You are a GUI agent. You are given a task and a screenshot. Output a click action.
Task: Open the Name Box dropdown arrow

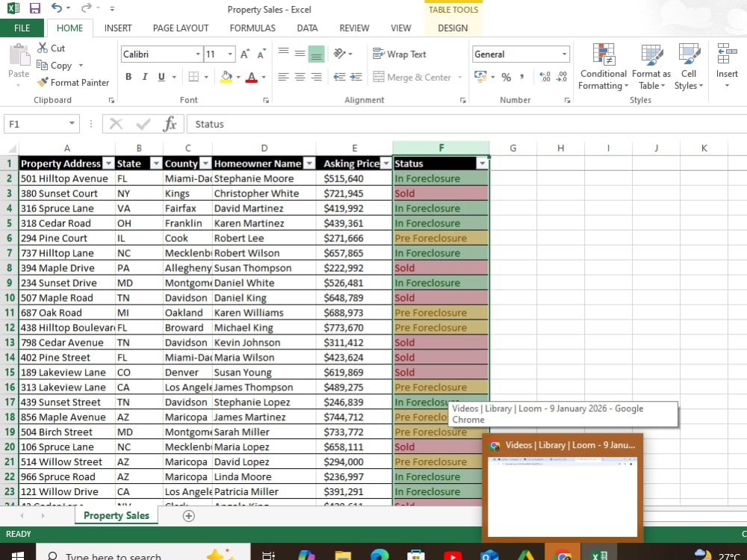[x=72, y=124]
